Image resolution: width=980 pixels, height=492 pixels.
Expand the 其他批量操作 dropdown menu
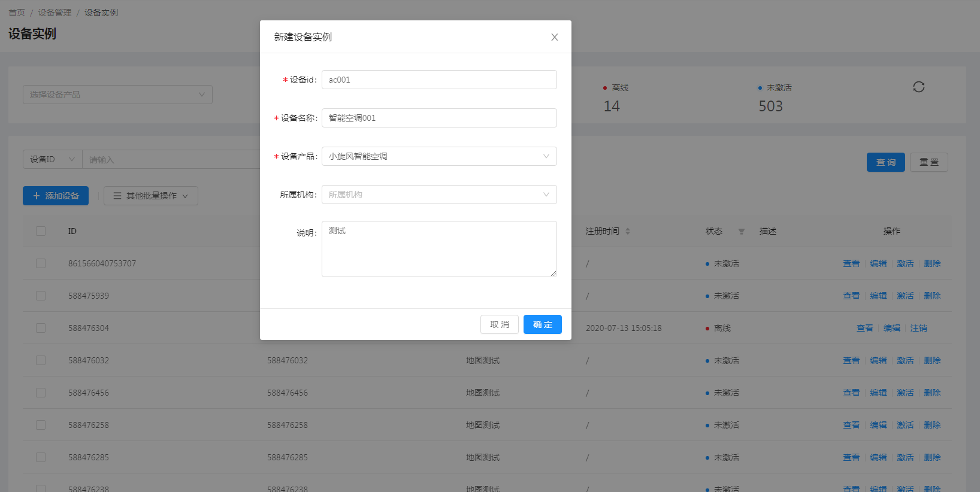coord(151,196)
